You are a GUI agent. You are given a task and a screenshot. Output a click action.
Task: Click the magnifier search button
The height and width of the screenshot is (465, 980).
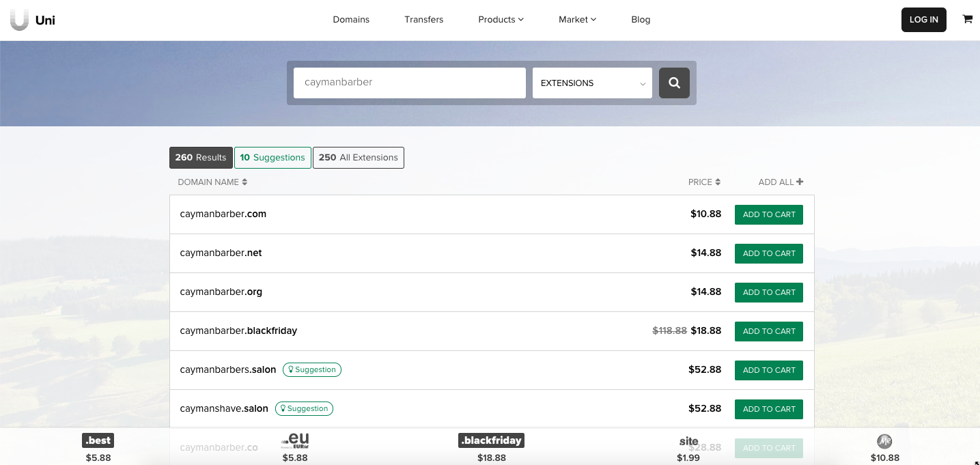click(x=674, y=83)
